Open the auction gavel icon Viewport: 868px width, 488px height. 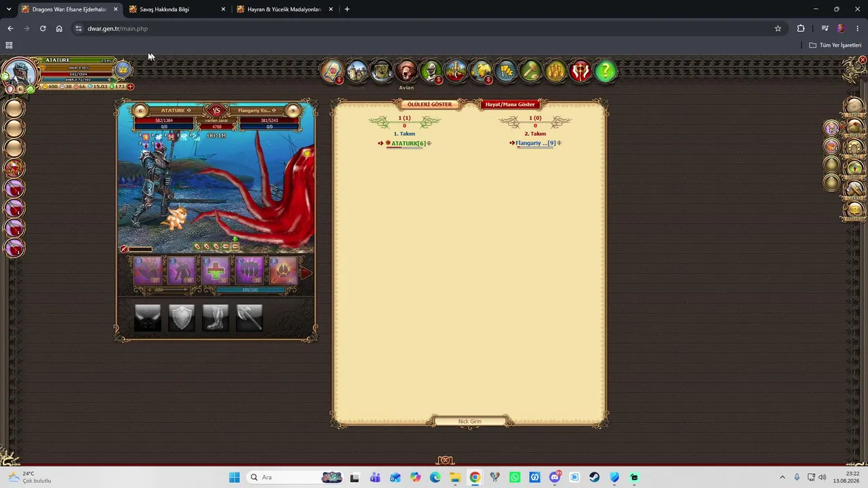pyautogui.click(x=530, y=70)
